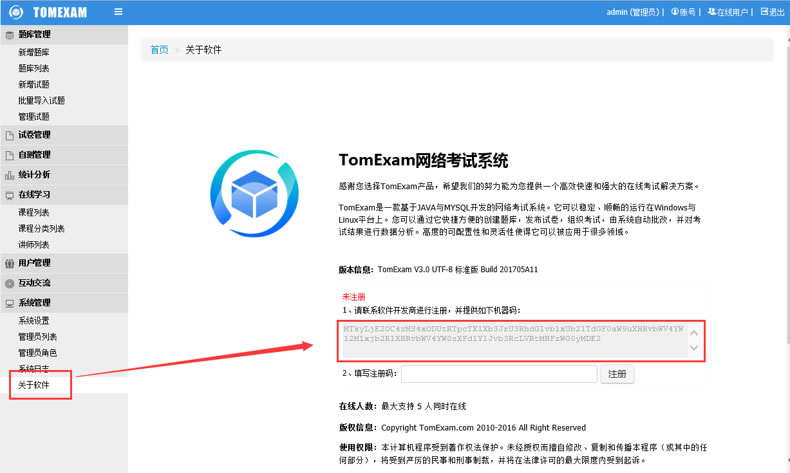The width and height of the screenshot is (790, 473).
Task: Click the 用户管理 users icon
Action: coord(10,263)
